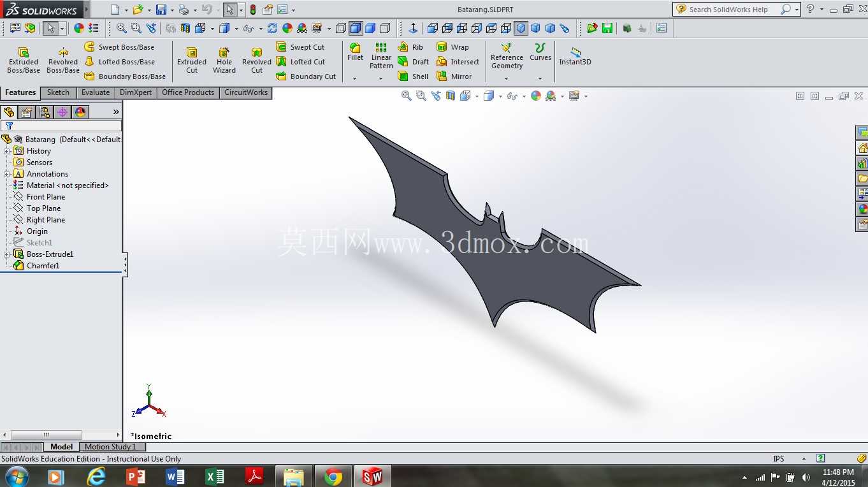Open the DimXpertManager tab icon
Screen dimensions: 868x487
[x=62, y=112]
